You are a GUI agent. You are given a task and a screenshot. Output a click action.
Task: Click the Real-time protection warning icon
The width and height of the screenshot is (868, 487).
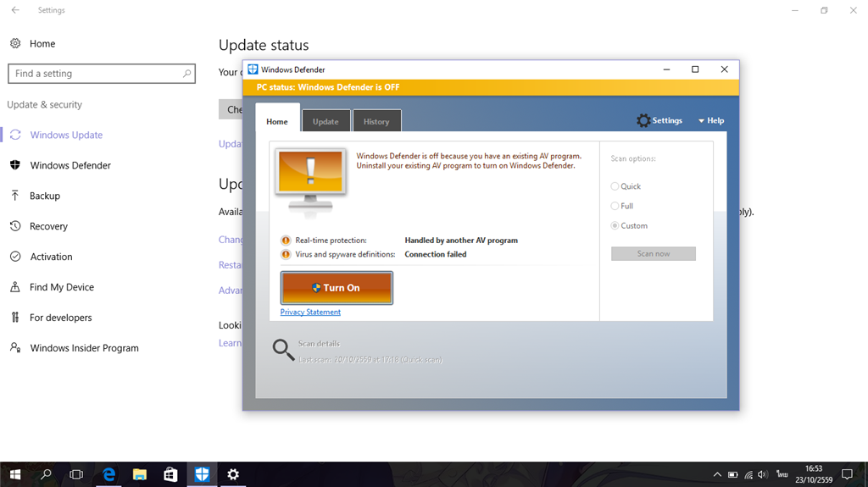coord(286,241)
